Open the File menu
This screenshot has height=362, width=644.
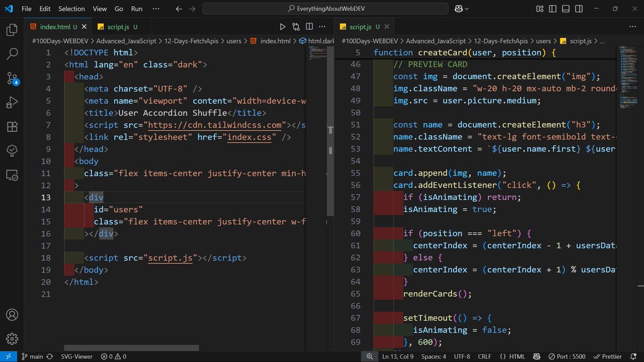click(26, 9)
